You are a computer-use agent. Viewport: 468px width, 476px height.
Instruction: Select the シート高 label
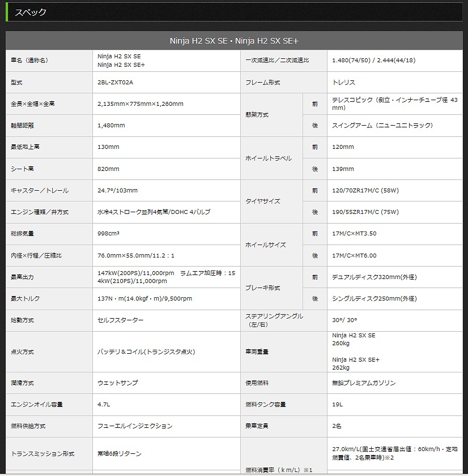[x=22, y=169]
